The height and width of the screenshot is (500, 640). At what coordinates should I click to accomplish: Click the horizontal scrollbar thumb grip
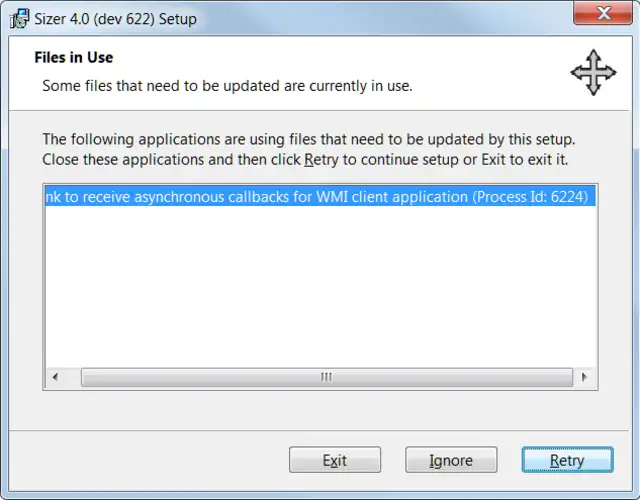point(326,377)
